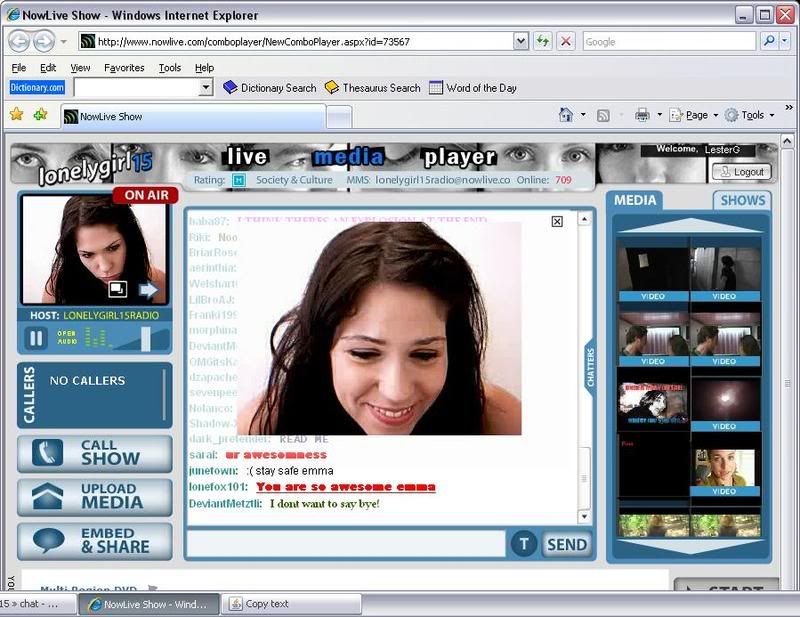Click the UPLOAD MEDIA button
800x617 pixels.
95,497
